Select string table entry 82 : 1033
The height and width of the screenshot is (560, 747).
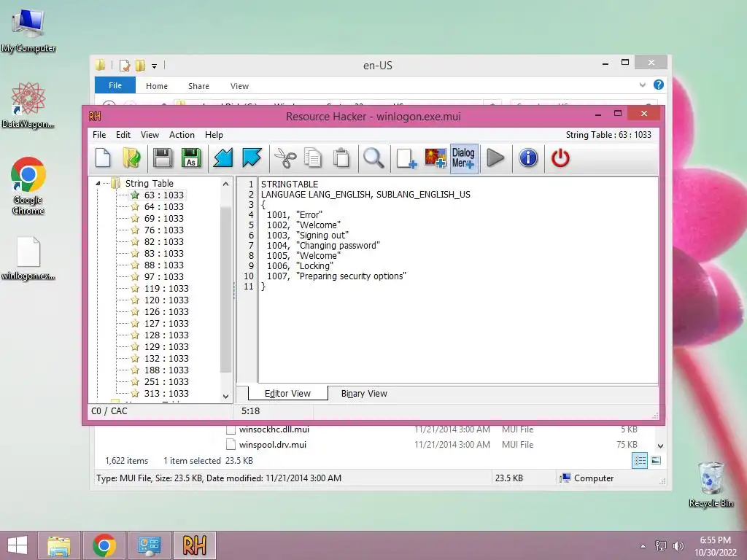click(164, 241)
